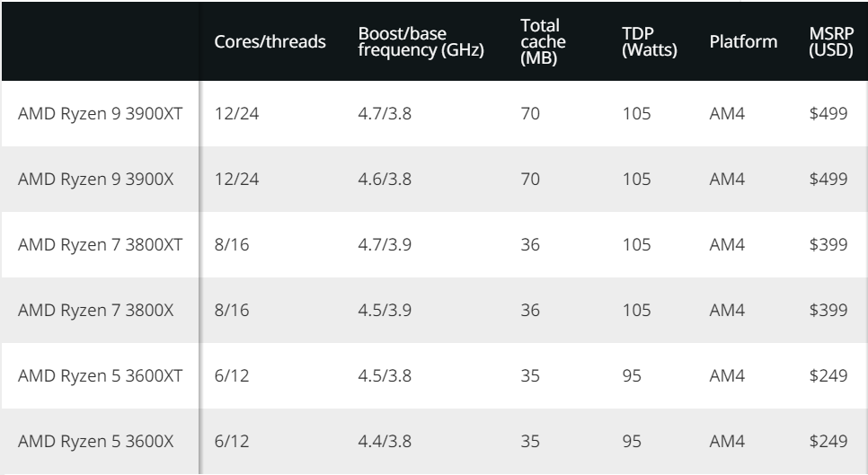This screenshot has width=868, height=475.
Task: Click the Total cache (MB) header
Action: [543, 41]
